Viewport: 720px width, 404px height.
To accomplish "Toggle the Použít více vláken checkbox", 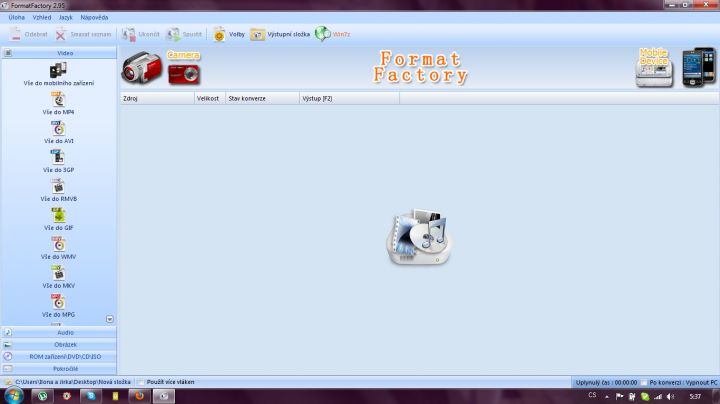I will [x=141, y=382].
